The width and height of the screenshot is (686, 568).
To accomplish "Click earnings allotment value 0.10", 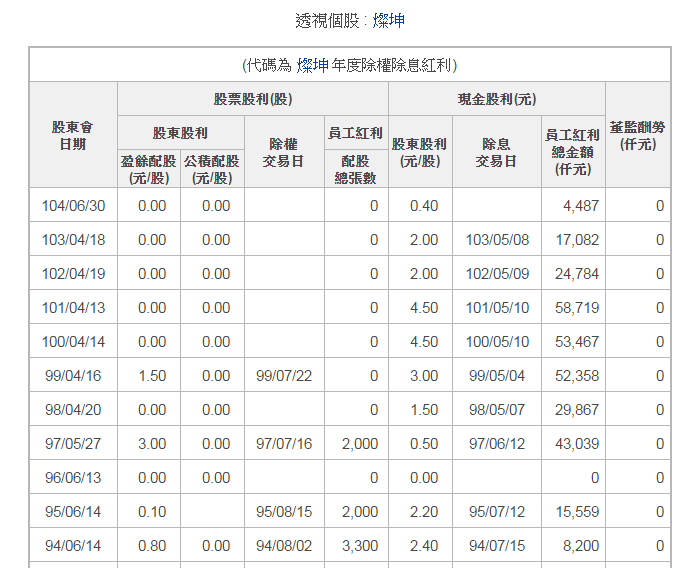I will (x=152, y=512).
